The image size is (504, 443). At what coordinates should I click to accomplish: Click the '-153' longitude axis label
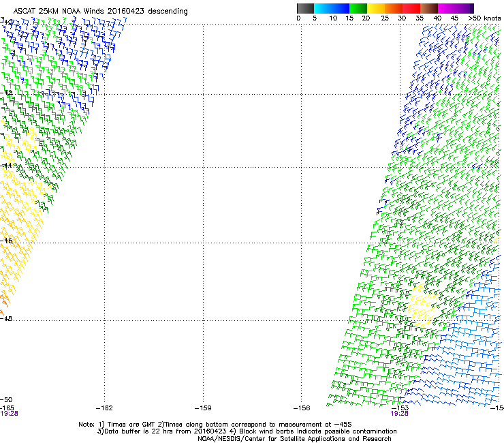[x=400, y=408]
